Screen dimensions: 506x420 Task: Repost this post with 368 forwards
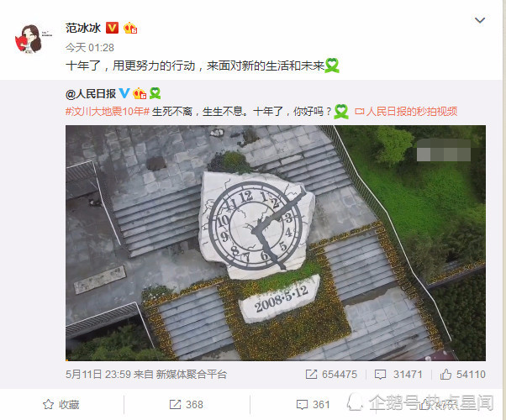pyautogui.click(x=187, y=405)
